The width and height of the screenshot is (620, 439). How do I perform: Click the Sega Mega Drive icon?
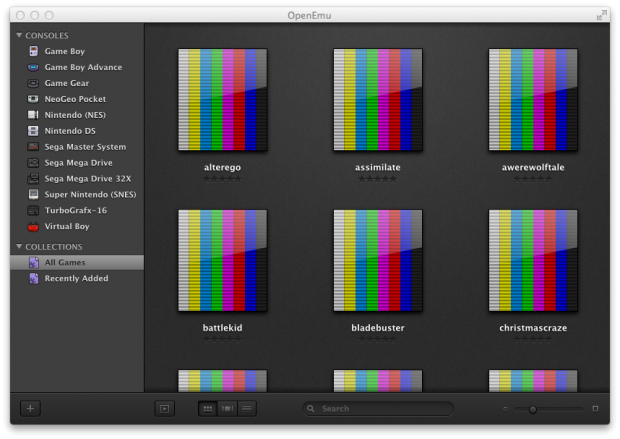pos(33,163)
